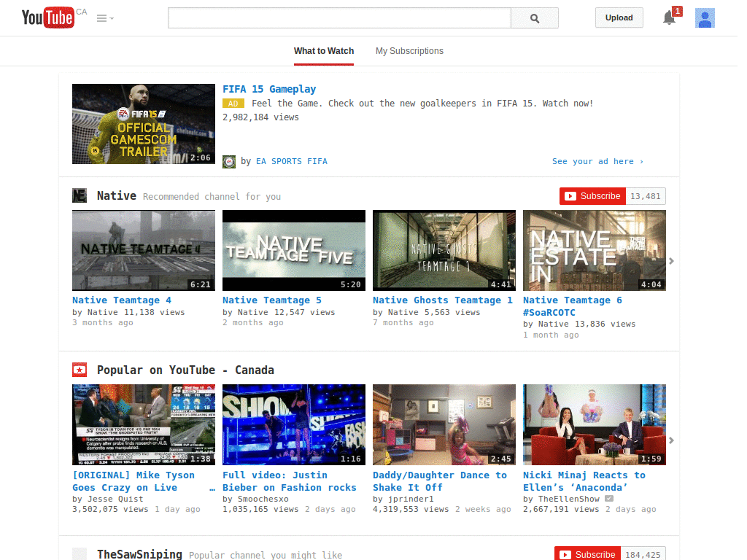Open EA SPORTS FIFA channel link
The image size is (747, 560).
click(292, 161)
